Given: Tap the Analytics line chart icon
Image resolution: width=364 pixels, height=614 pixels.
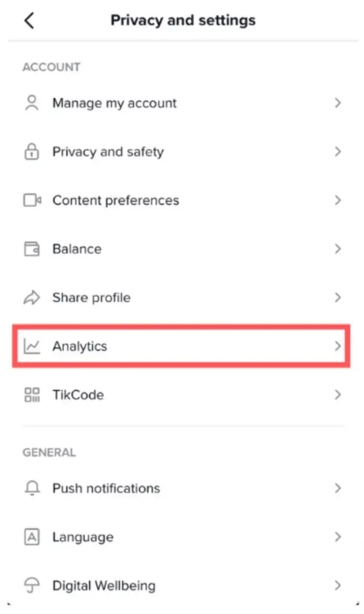Looking at the screenshot, I should point(32,346).
